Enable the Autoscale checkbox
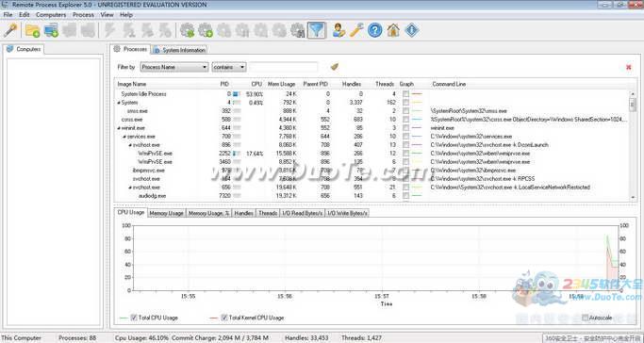 point(586,318)
